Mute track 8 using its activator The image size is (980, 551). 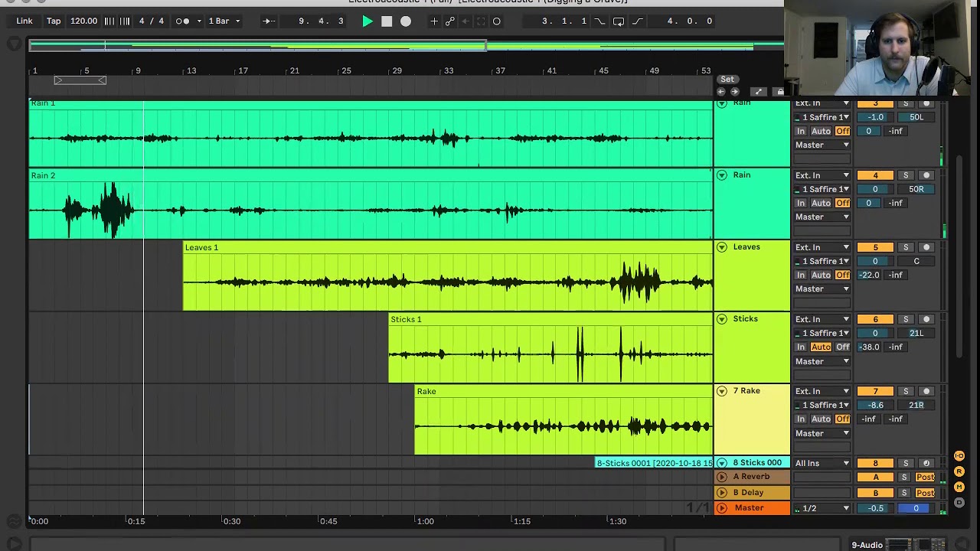(875, 463)
